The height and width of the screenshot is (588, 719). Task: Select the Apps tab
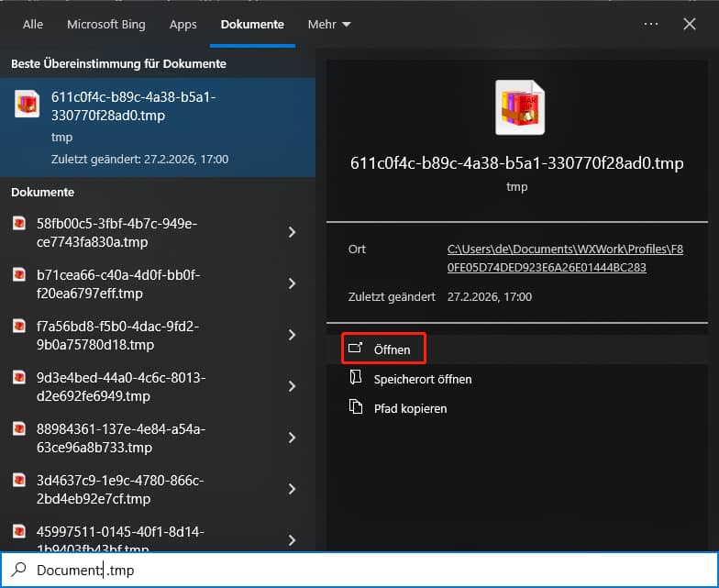click(183, 25)
